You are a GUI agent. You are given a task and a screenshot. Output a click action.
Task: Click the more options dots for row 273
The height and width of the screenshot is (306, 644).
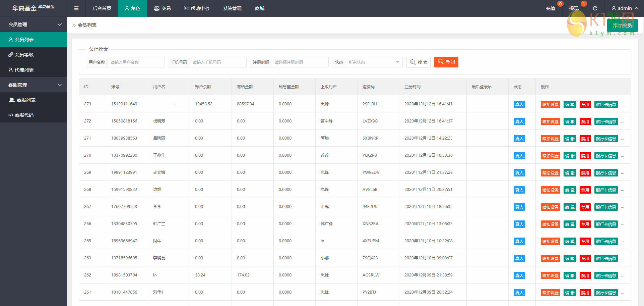[623, 105]
